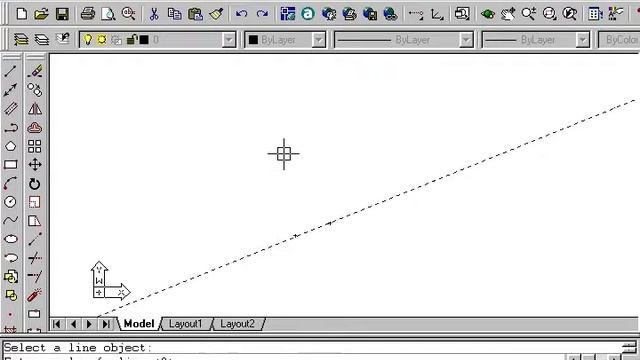Click the Print icon

tap(87, 14)
